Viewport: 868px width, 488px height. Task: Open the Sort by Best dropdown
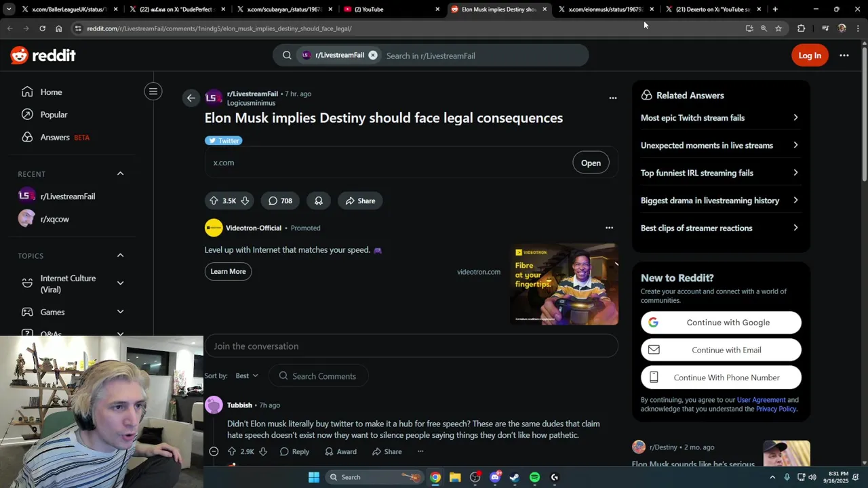tap(246, 376)
